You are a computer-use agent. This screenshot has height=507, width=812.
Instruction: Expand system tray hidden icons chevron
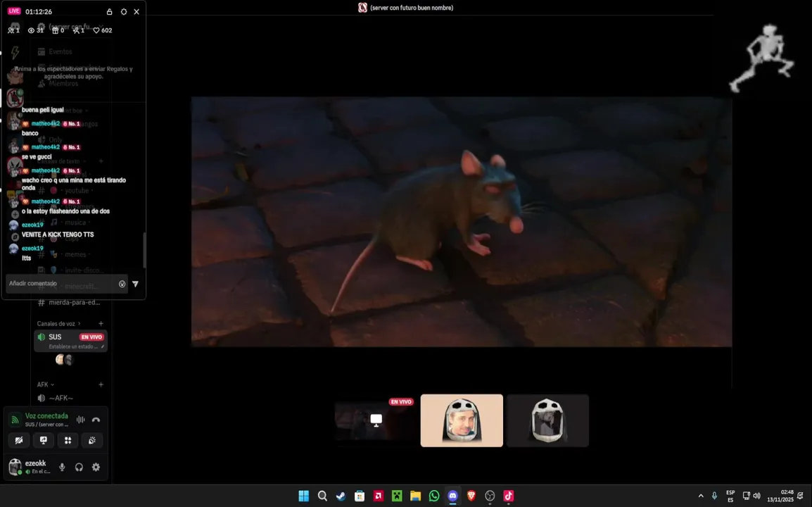(701, 496)
